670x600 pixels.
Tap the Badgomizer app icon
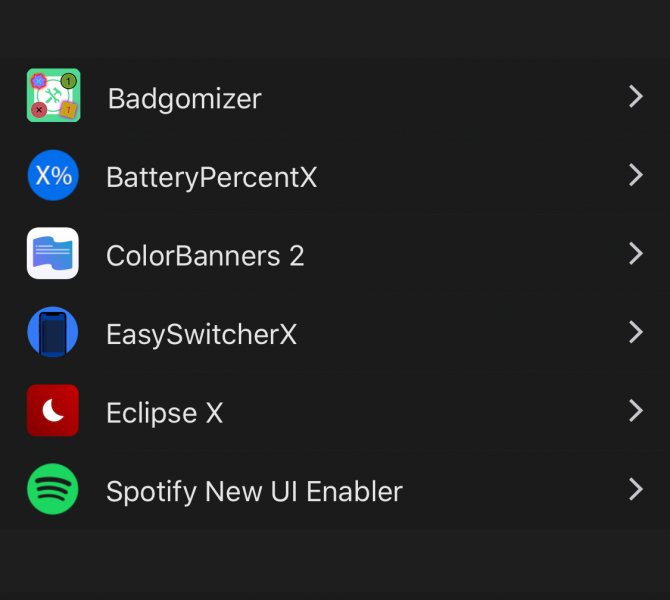coord(53,96)
